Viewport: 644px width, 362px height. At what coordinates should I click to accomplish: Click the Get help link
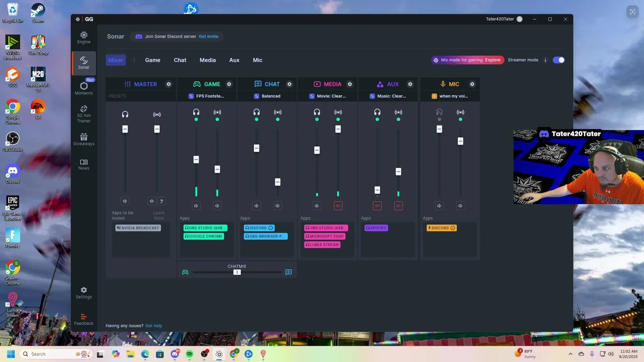pos(153,326)
